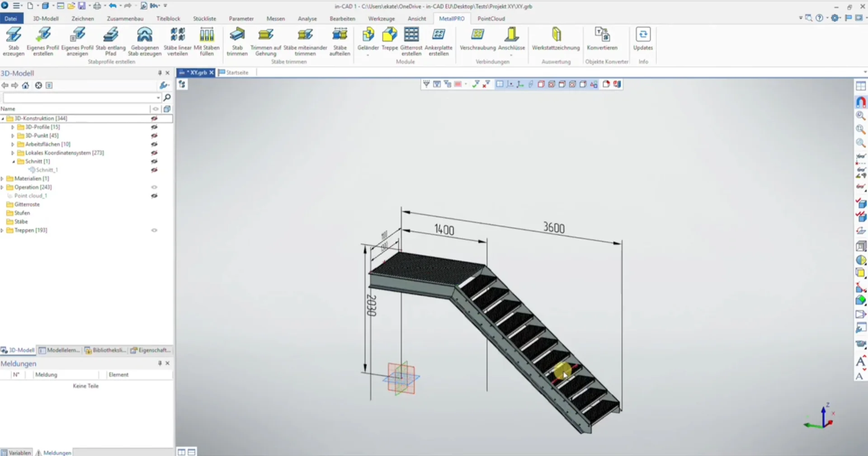Expand the Treppen [193] folder

(x=3, y=230)
